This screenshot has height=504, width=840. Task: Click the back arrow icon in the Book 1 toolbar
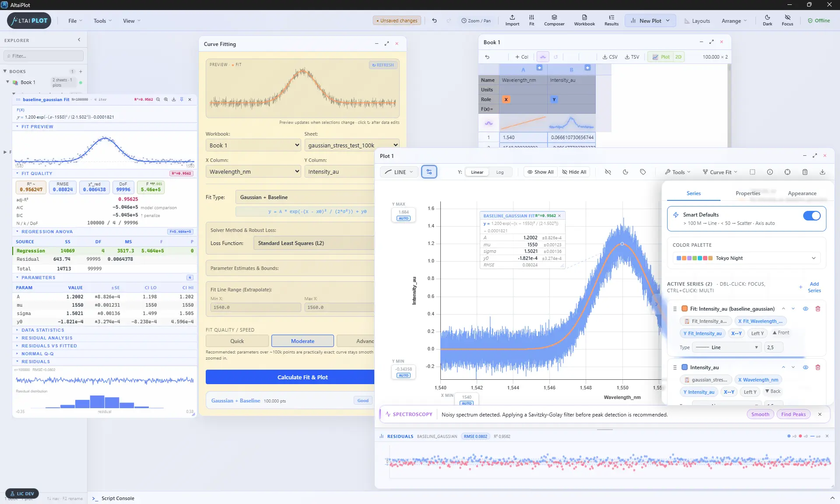tap(487, 57)
